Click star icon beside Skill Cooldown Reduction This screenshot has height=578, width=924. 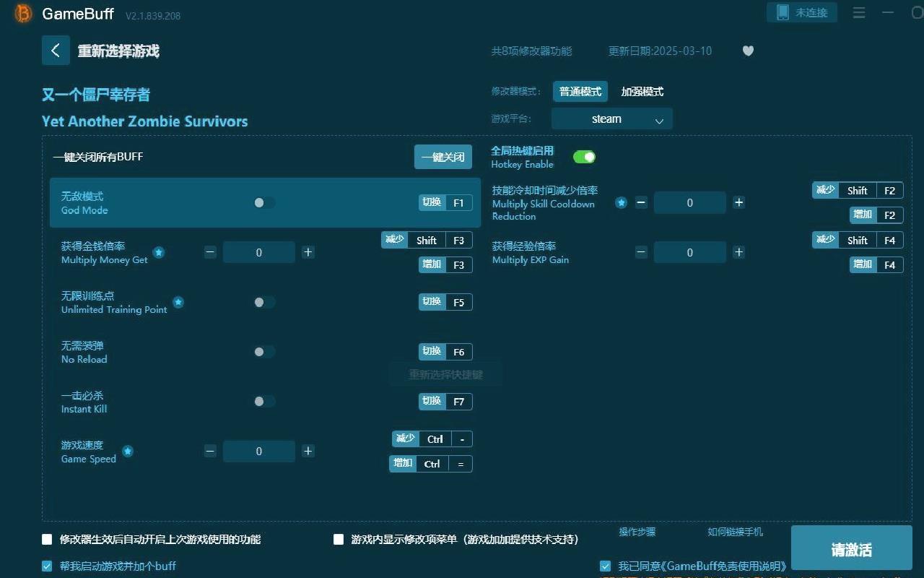tap(621, 203)
